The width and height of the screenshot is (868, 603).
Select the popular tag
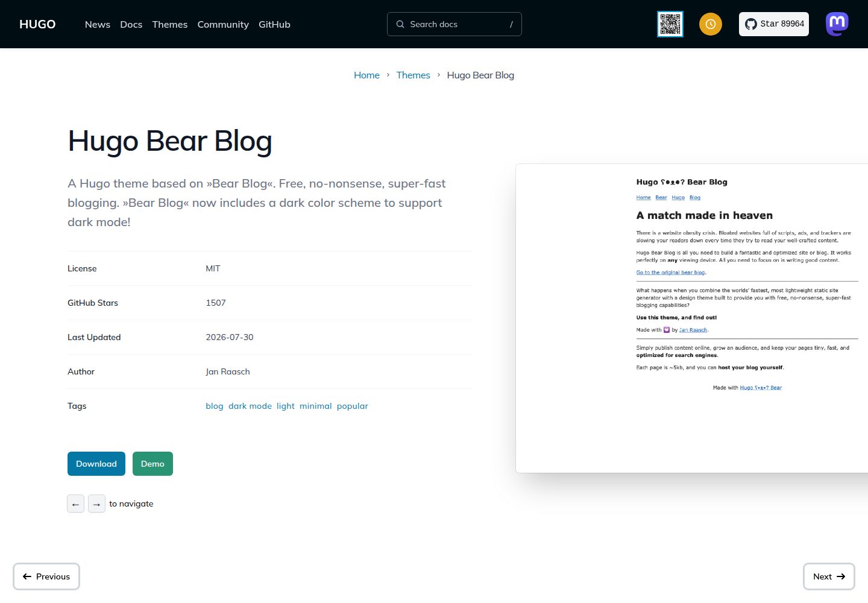pos(353,406)
